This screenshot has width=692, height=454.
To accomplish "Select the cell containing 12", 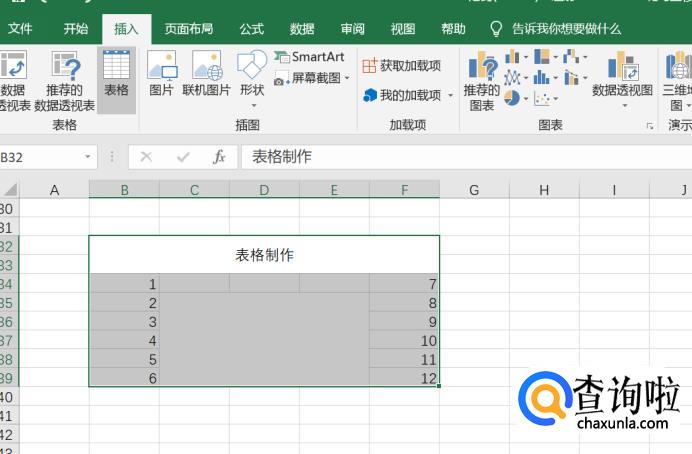I will 404,378.
